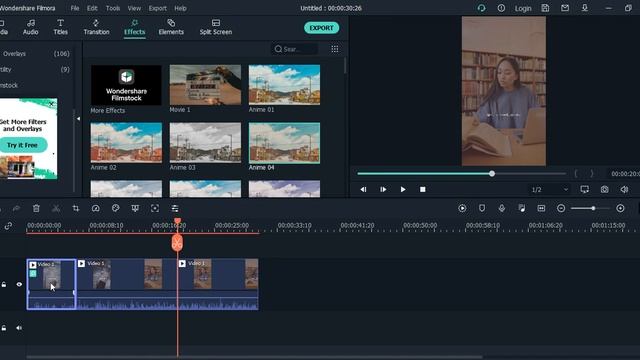The image size is (640, 360).
Task: Open the speed control icon
Action: [x=96, y=209]
